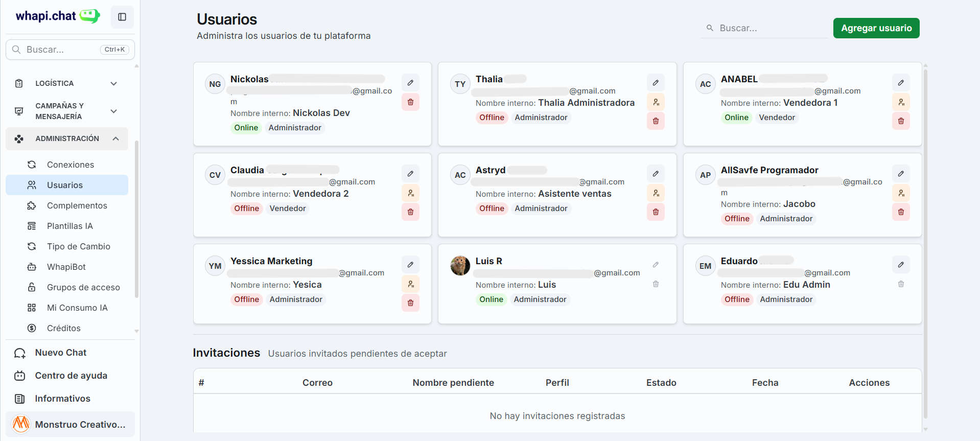Open Plantillas IA menu item

(x=67, y=226)
